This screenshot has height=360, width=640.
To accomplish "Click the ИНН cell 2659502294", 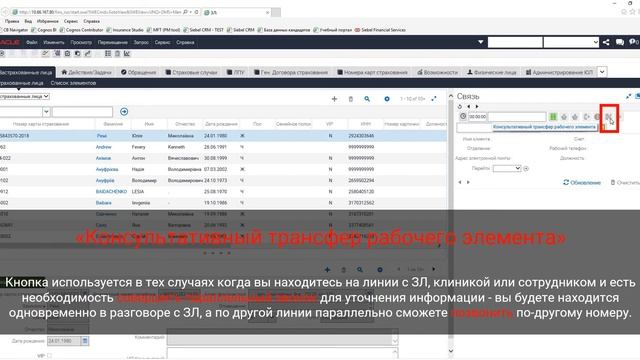I will click(361, 180).
